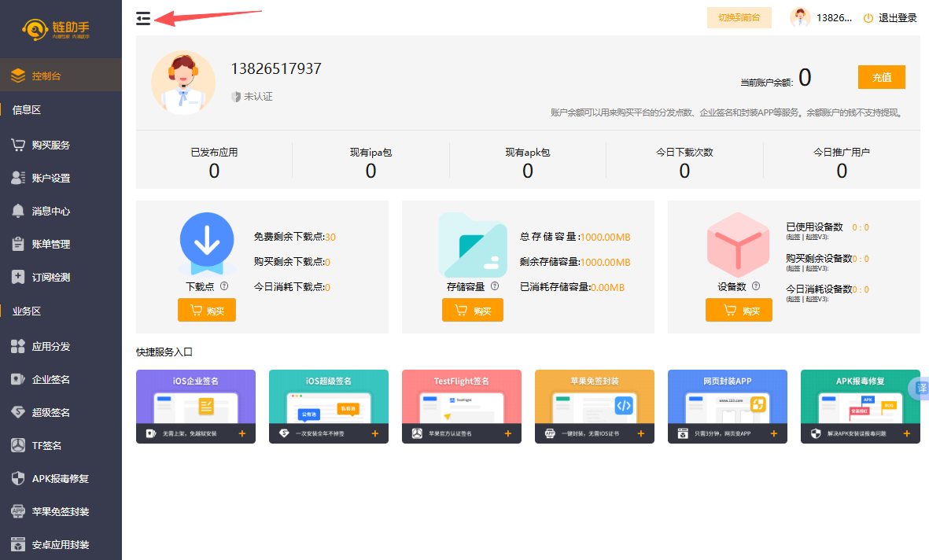Click the help icon beside 存储容量
The height and width of the screenshot is (560, 929).
pyautogui.click(x=496, y=287)
